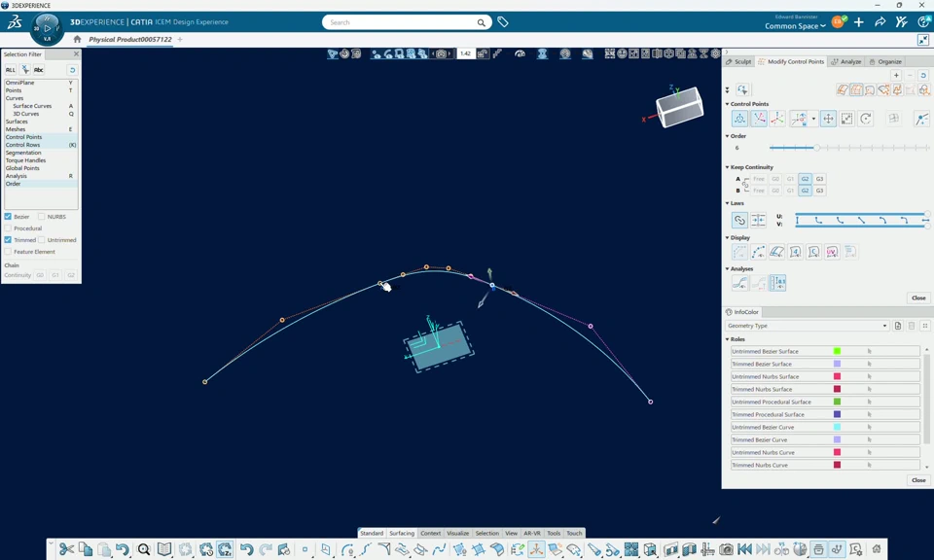The image size is (934, 560).
Task: Click the Order slider track
Action: click(x=848, y=148)
